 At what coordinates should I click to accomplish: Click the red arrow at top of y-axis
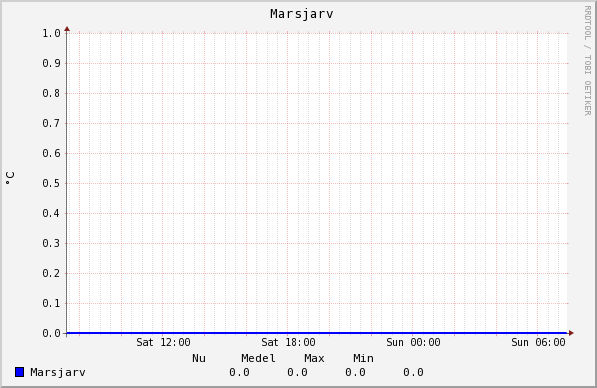67,29
